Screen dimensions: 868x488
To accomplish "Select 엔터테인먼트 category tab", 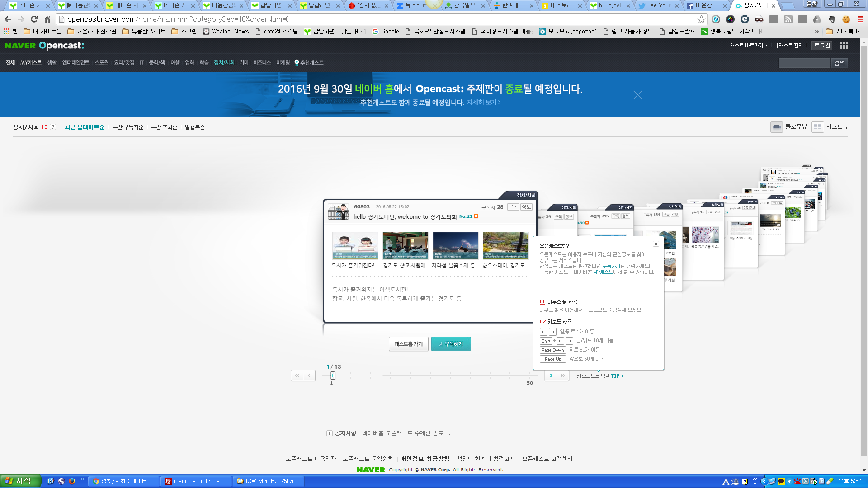I will [x=75, y=62].
